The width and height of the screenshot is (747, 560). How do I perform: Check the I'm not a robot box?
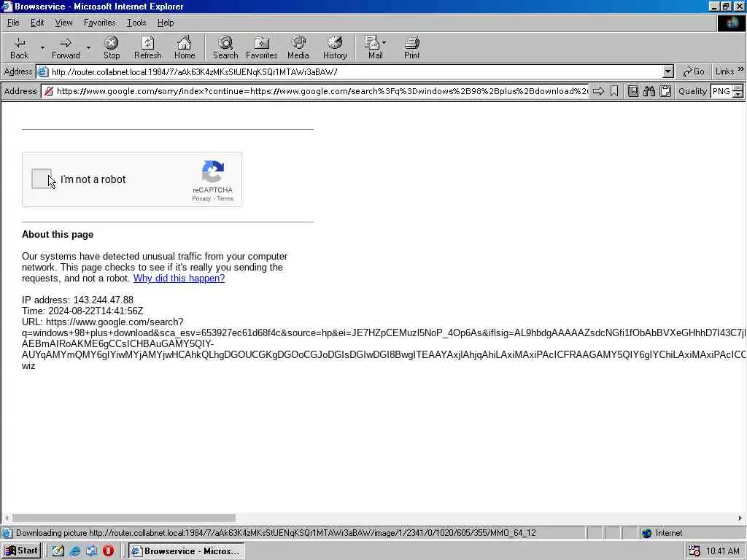pos(42,179)
